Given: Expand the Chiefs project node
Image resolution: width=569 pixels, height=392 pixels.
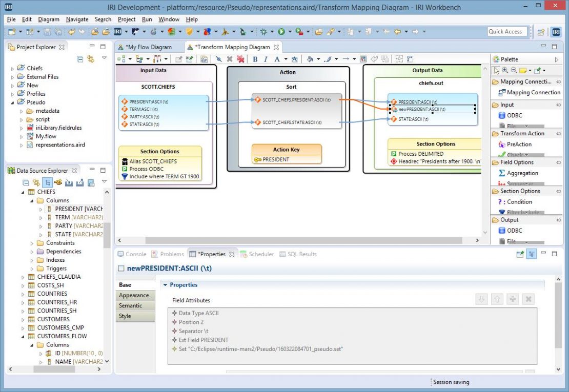Looking at the screenshot, I should click(x=12, y=69).
